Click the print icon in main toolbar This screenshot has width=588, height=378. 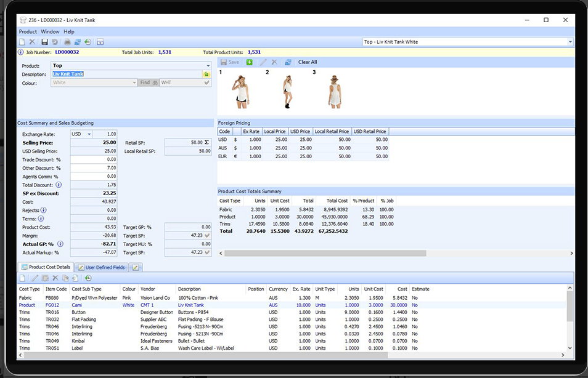point(67,42)
